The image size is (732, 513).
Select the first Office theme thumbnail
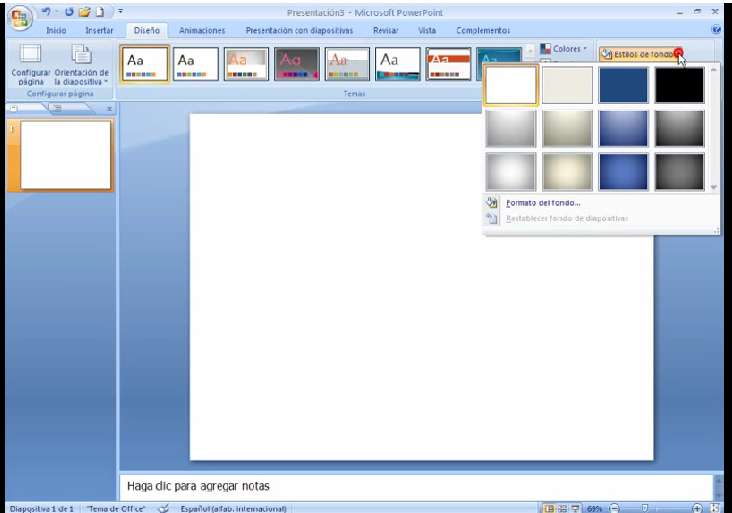tap(145, 64)
